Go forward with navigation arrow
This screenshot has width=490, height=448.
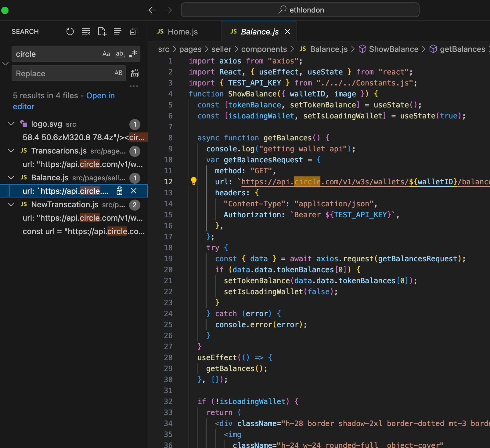pyautogui.click(x=168, y=10)
